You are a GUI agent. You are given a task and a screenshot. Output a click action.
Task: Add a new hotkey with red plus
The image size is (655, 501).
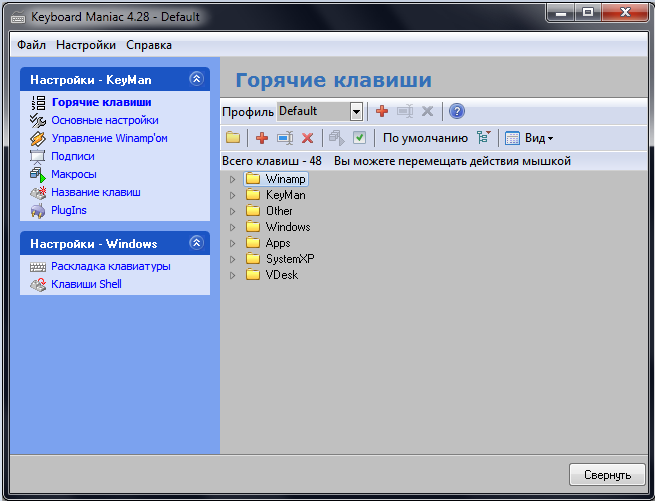pos(262,137)
